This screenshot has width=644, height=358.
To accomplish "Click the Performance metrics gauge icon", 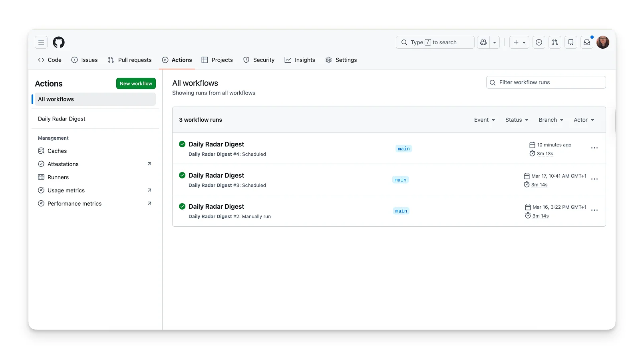I will coord(41,204).
